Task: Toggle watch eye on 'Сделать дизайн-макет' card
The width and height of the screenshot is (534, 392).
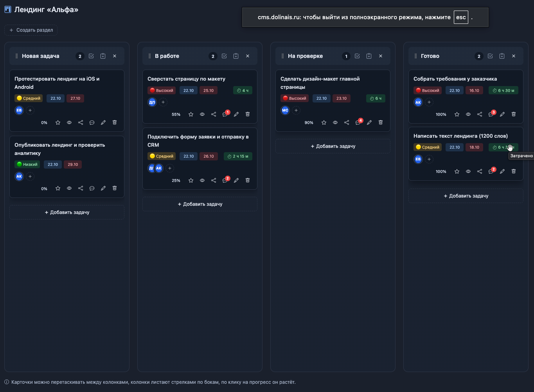Action: click(335, 122)
